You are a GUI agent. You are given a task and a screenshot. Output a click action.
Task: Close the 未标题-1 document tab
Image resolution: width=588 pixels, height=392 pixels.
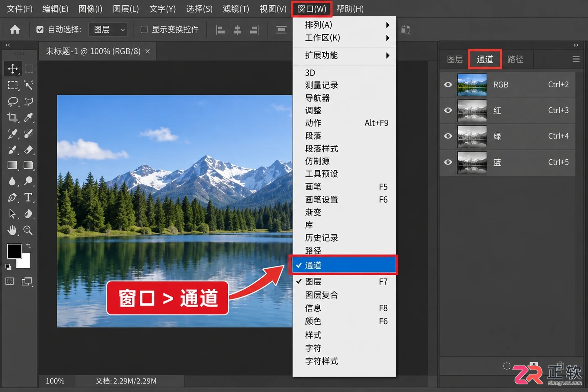pos(148,51)
